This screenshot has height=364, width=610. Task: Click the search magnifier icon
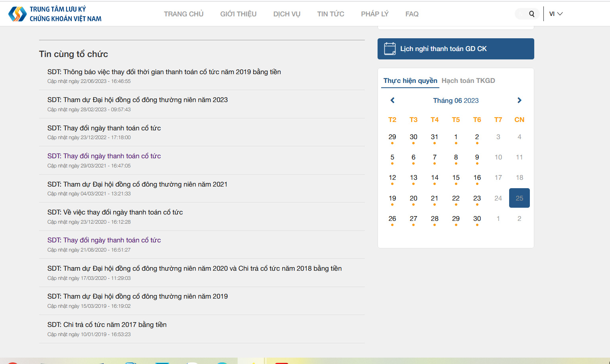point(531,14)
